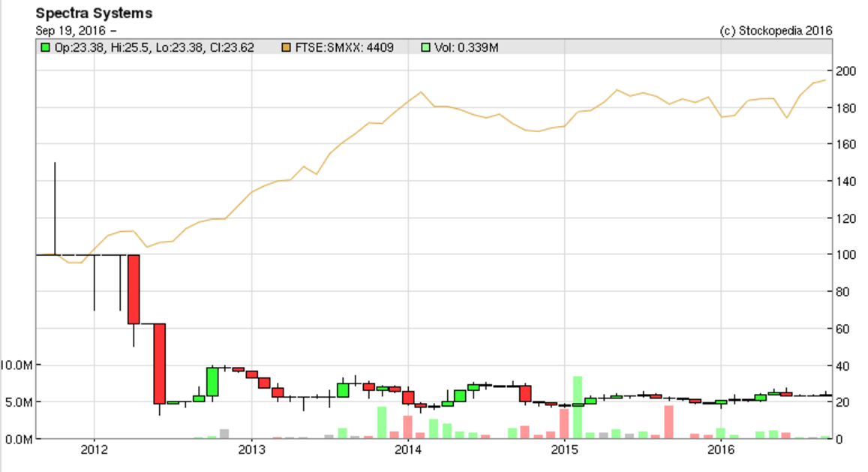This screenshot has width=868, height=472.
Task: Click the 2014 x-axis label
Action: point(408,449)
